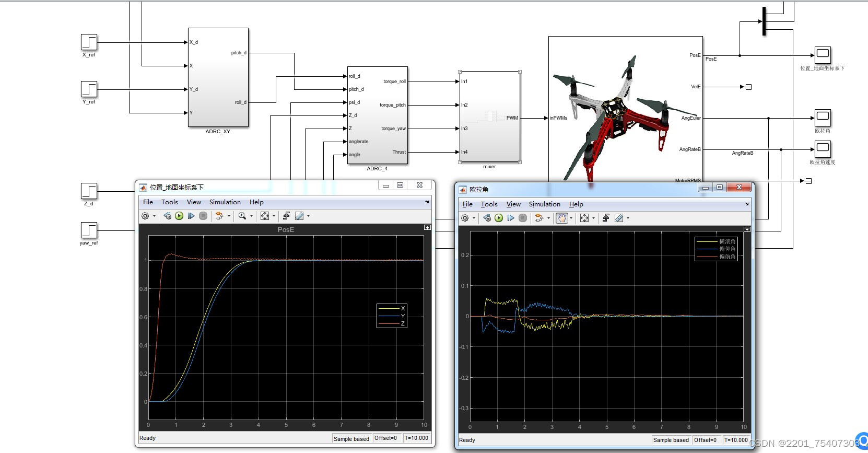Expand pan tool dropdown in 欧拉角 scope
Image resolution: width=868 pixels, height=453 pixels.
[x=571, y=218]
